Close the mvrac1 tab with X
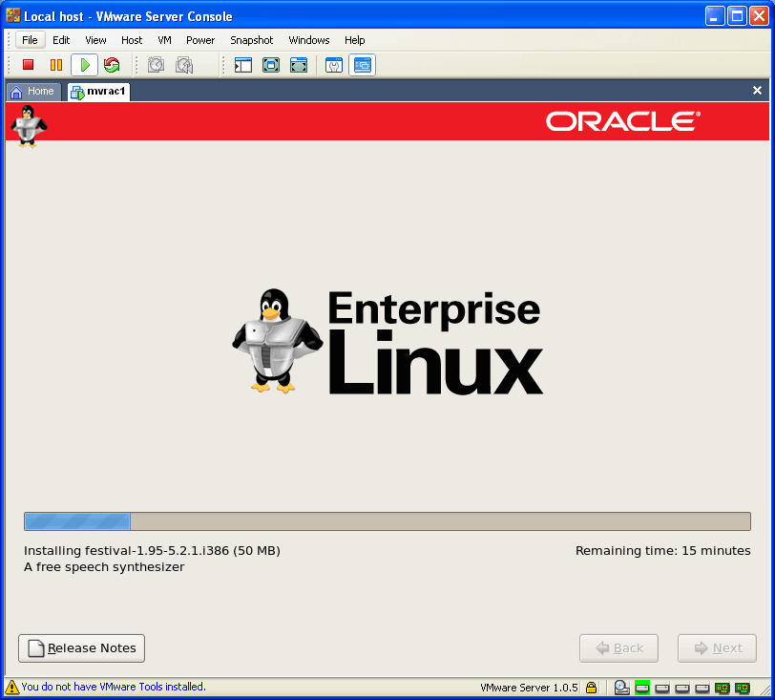 pos(757,91)
